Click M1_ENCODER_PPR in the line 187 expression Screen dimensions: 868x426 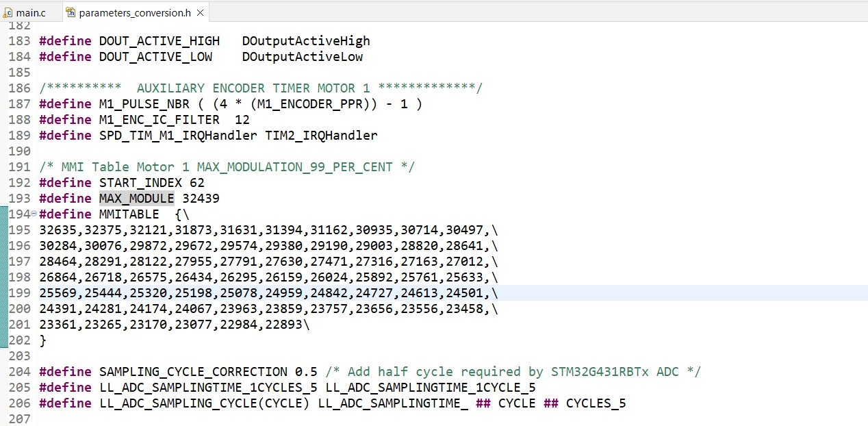[310, 103]
